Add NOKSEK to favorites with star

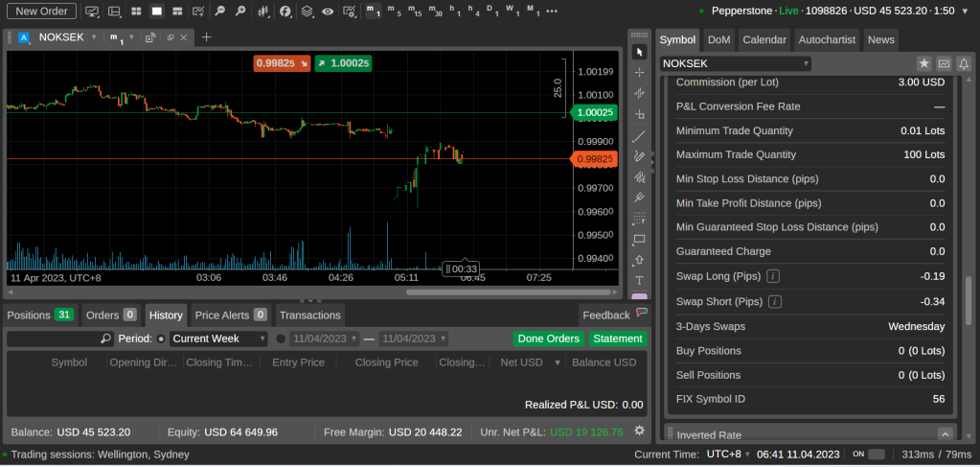(x=923, y=63)
